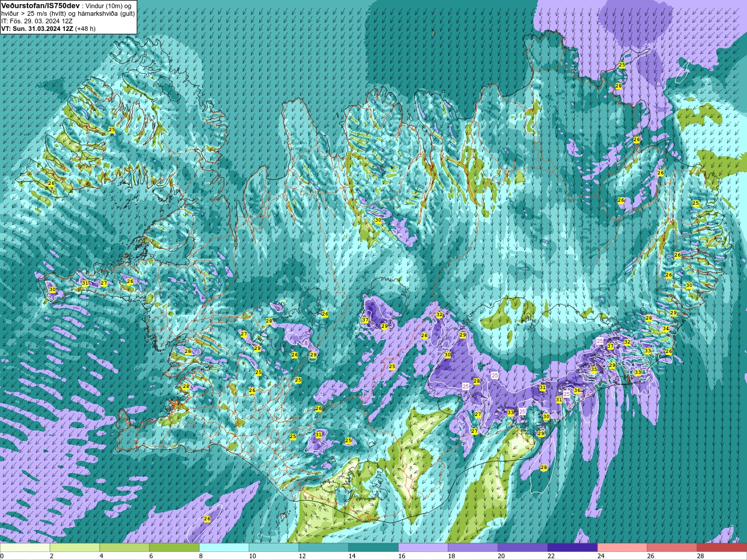747x560 pixels.
Task: Click the 'VT: Sun. 31.03.2024 12Z (+48 h)' line
Action: pos(48,28)
